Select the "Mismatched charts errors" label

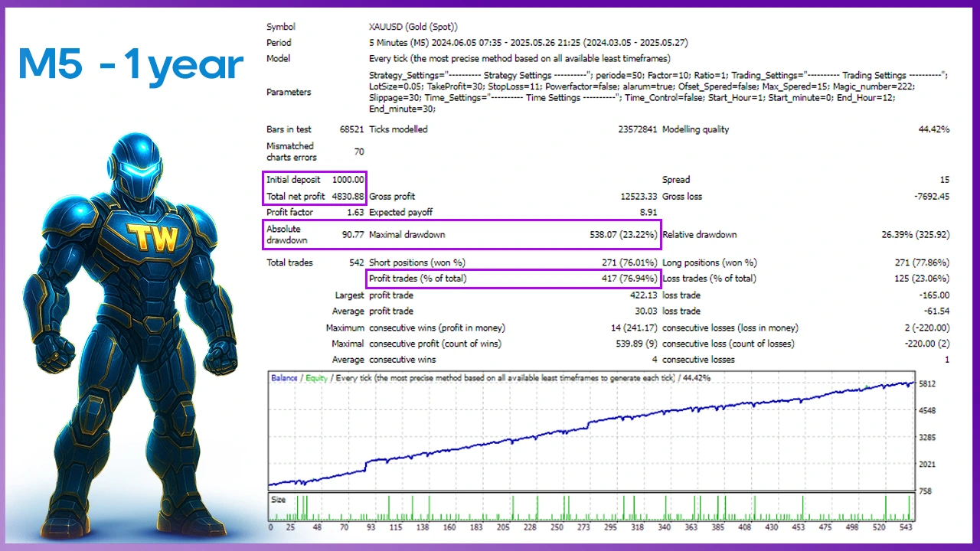tap(290, 152)
